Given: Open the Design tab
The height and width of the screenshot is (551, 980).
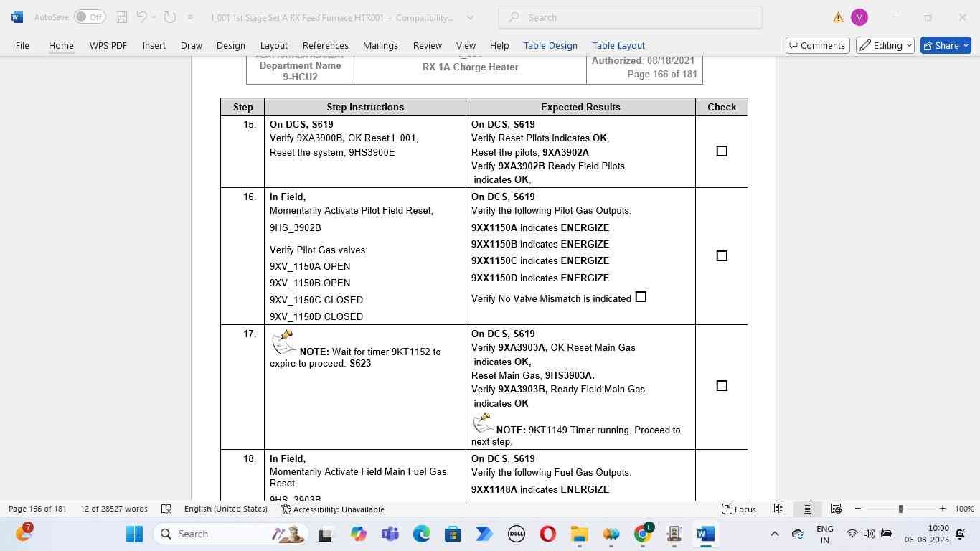Looking at the screenshot, I should click(231, 45).
